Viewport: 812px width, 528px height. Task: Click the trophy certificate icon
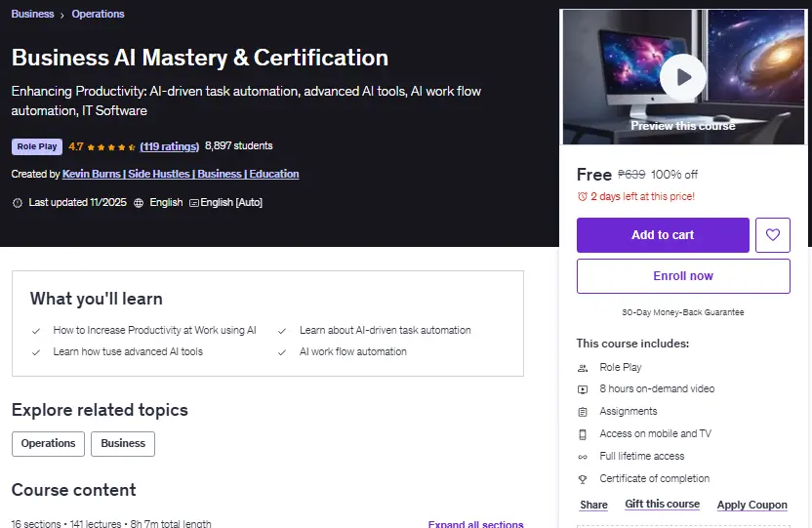point(583,479)
